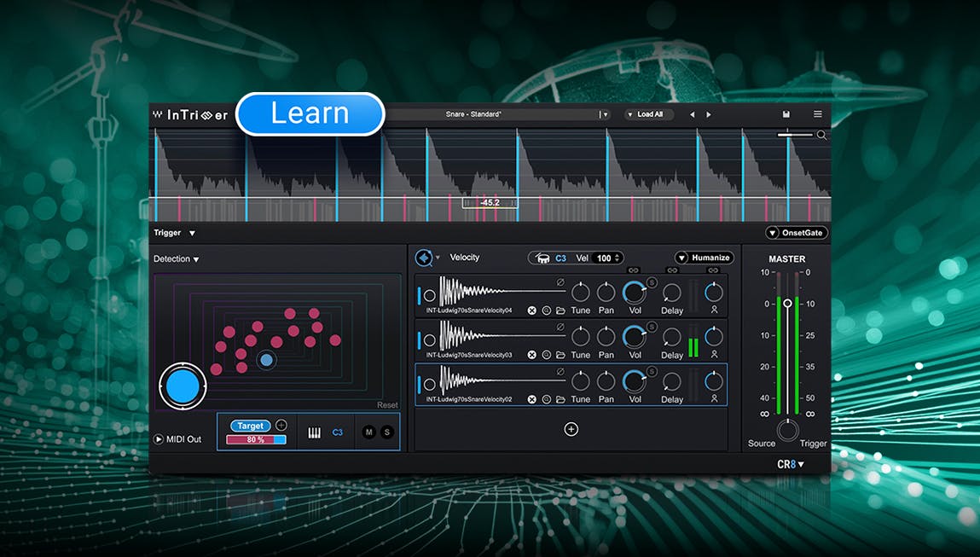This screenshot has width=980, height=557.
Task: Click the person icon in Velocity02 row
Action: pyautogui.click(x=714, y=398)
